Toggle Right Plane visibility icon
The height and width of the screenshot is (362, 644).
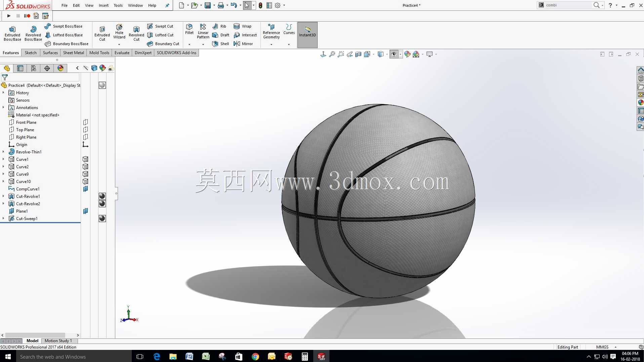tap(85, 137)
